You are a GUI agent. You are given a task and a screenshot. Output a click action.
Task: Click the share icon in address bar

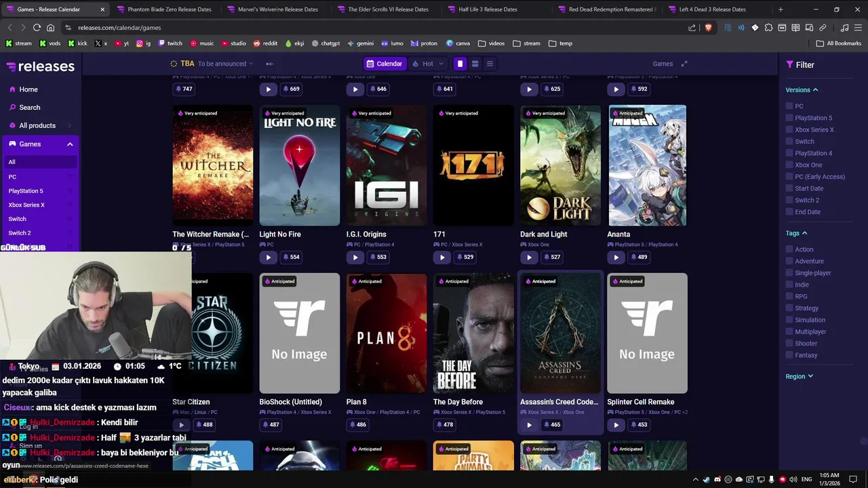tap(692, 28)
